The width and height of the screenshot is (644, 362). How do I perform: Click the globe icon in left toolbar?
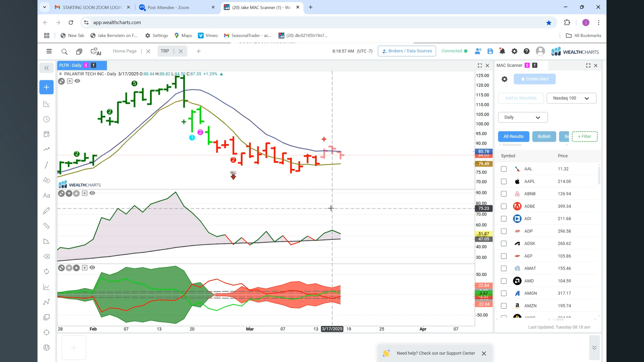[x=47, y=348]
